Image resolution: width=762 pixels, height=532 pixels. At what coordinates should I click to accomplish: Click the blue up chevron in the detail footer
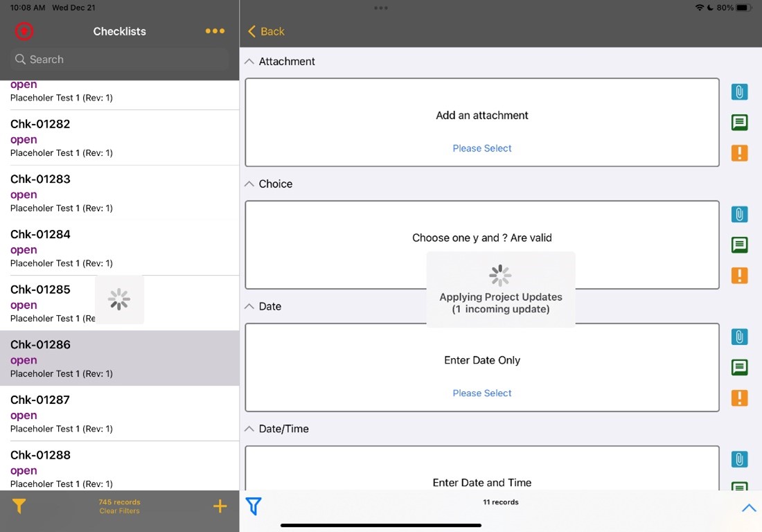point(749,508)
